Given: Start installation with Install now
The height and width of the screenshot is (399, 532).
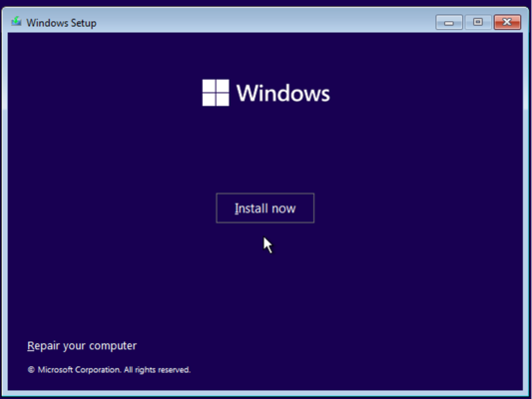Looking at the screenshot, I should [265, 208].
